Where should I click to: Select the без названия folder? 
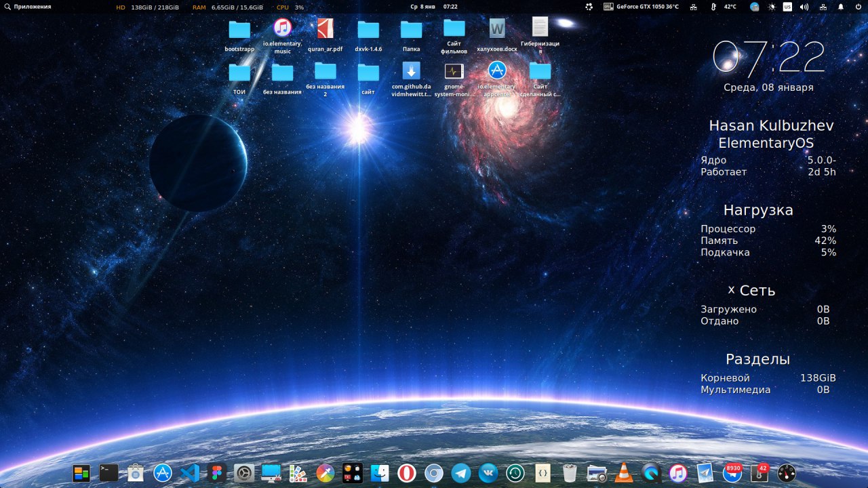pyautogui.click(x=282, y=79)
